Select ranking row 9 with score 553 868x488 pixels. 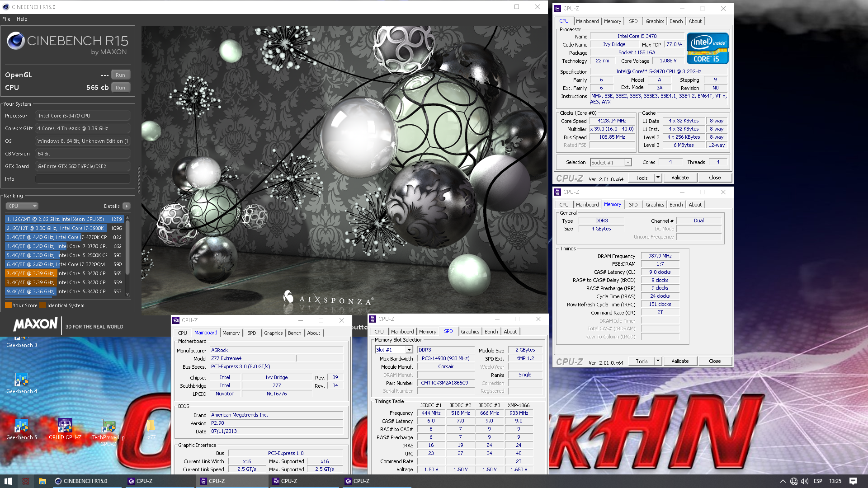pyautogui.click(x=64, y=291)
